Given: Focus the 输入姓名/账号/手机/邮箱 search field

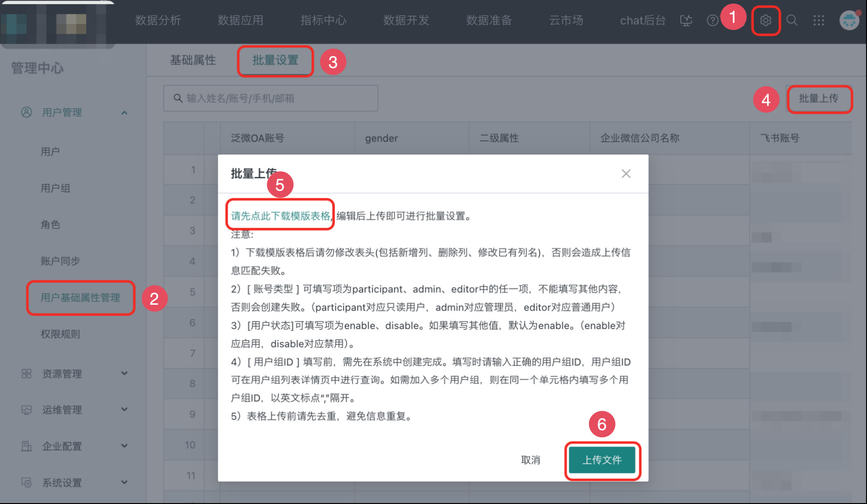Looking at the screenshot, I should pyautogui.click(x=271, y=98).
